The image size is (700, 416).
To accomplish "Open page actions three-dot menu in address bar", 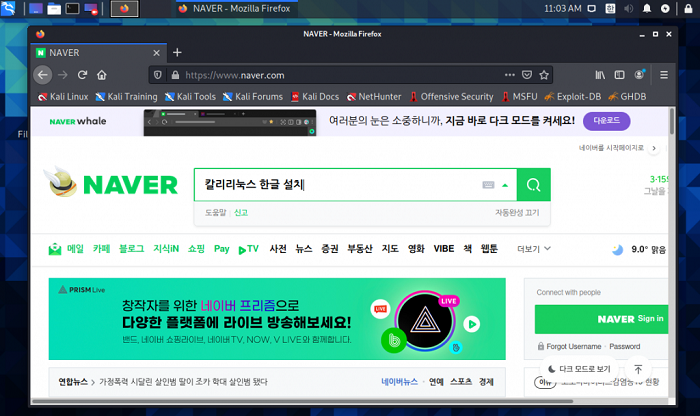I will coord(507,75).
